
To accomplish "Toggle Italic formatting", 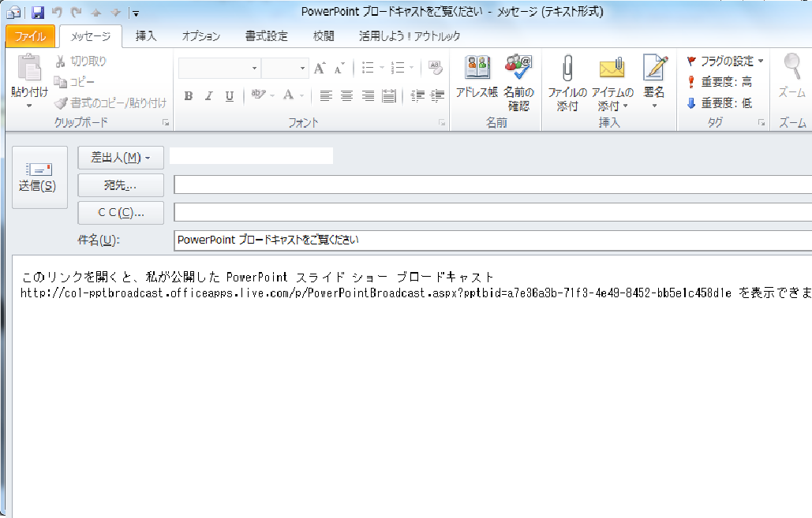I will (x=208, y=95).
